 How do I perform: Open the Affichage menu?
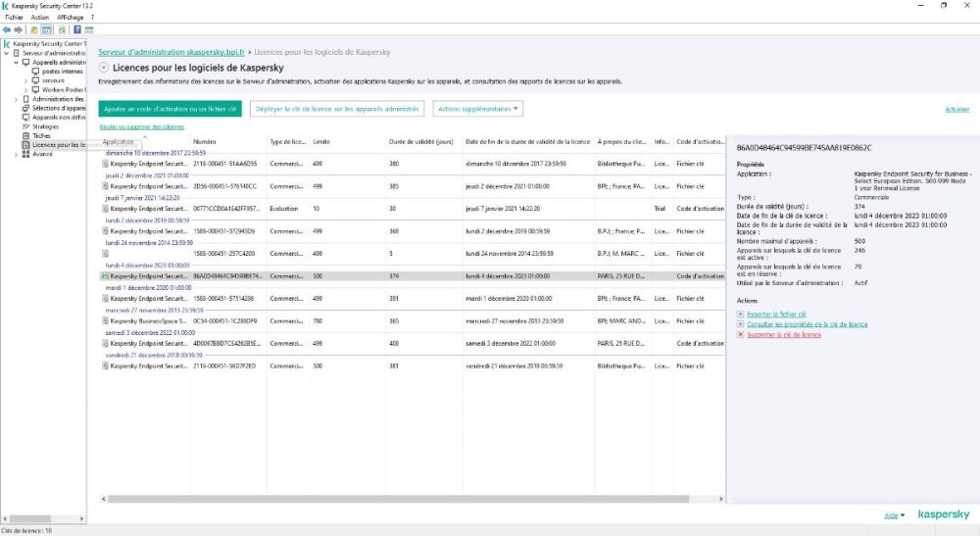(70, 18)
